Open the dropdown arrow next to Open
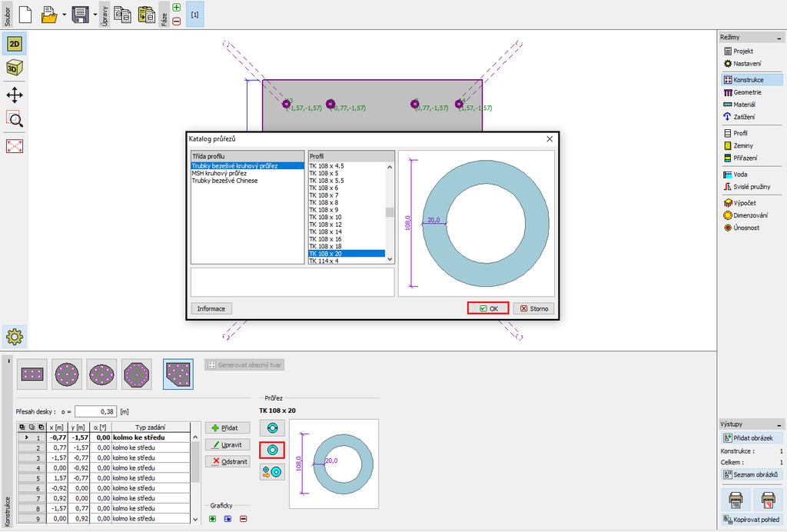The height and width of the screenshot is (532, 787). pos(64,15)
